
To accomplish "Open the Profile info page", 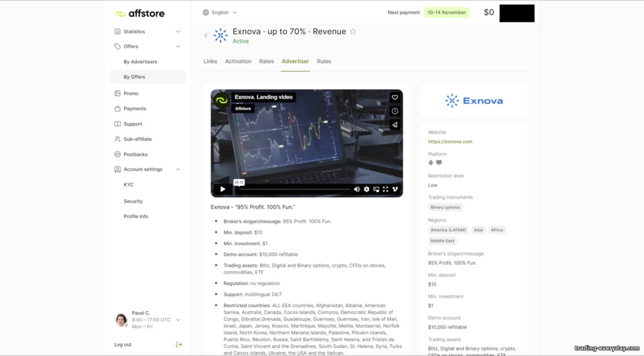I will [136, 217].
